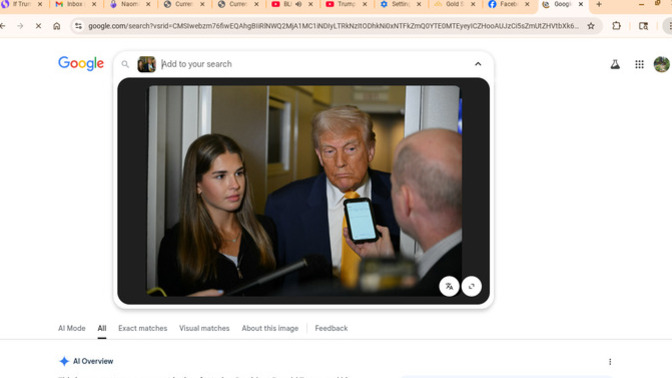Click the AI Overview sparkle icon
Screen dimensions: 672x378
coord(64,361)
